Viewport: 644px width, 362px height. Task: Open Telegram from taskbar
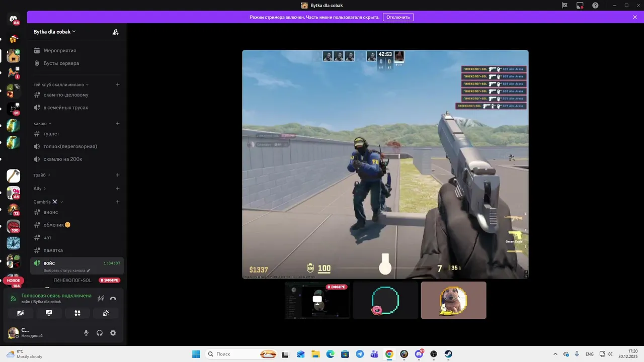(x=360, y=354)
